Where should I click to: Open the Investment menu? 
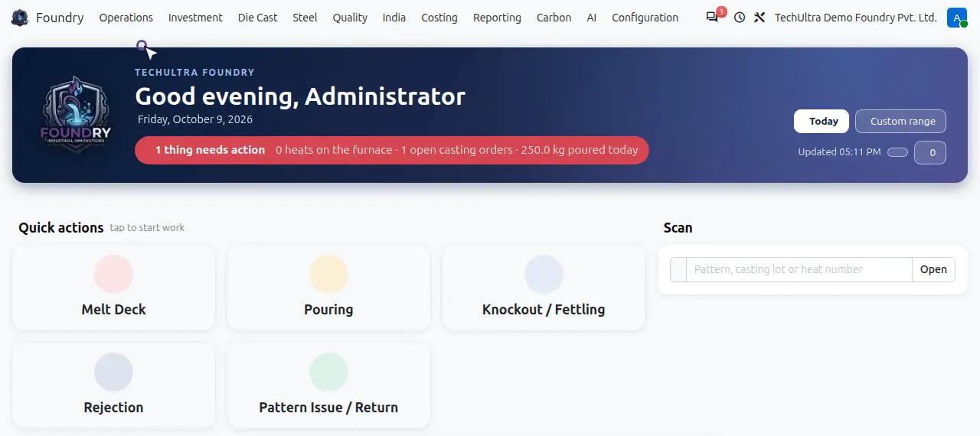pyautogui.click(x=195, y=17)
